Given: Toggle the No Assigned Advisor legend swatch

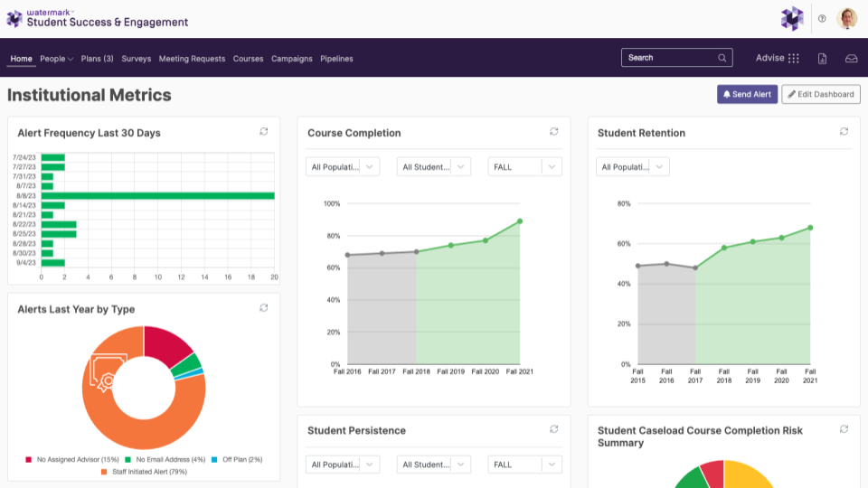Looking at the screenshot, I should [29, 460].
